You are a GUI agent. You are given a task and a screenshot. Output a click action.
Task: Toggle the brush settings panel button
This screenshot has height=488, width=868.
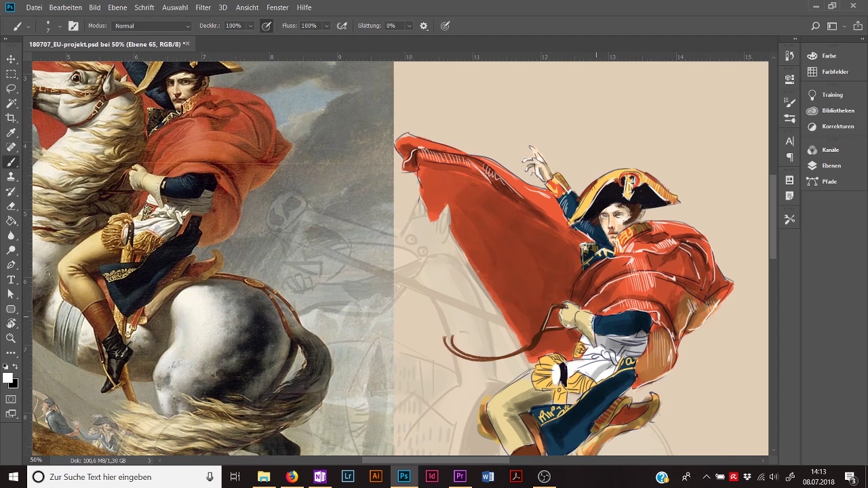(73, 26)
